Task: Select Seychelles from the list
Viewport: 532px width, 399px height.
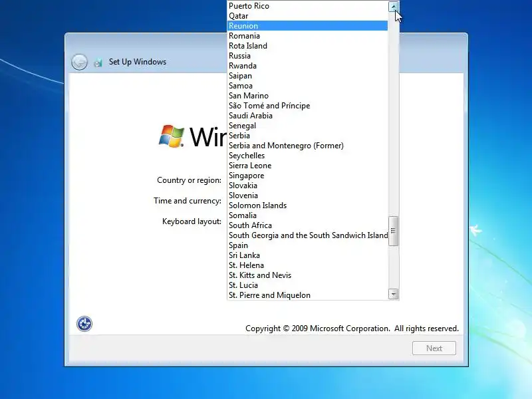Action: [x=307, y=156]
